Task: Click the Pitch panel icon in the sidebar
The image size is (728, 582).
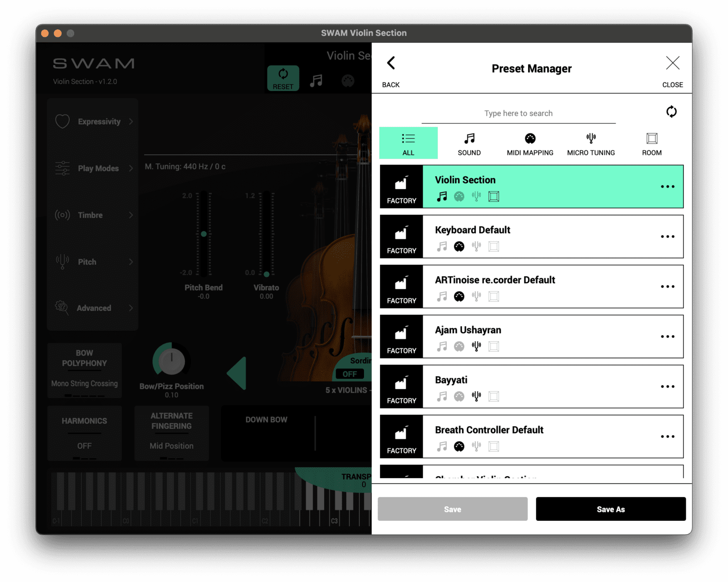Action: (62, 262)
